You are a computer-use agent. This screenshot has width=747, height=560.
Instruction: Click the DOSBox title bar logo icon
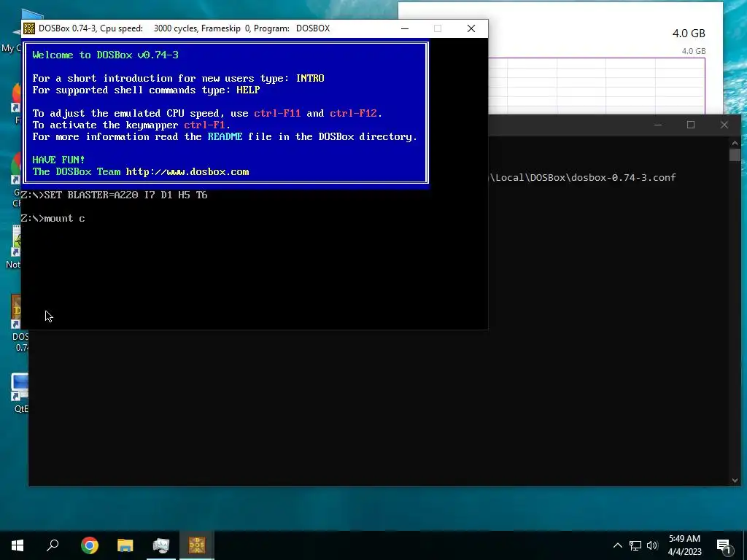[x=29, y=28]
